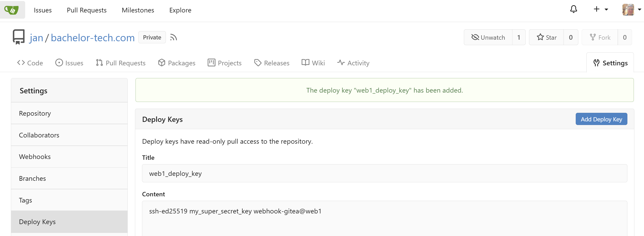Click the Content key text area

click(x=384, y=218)
